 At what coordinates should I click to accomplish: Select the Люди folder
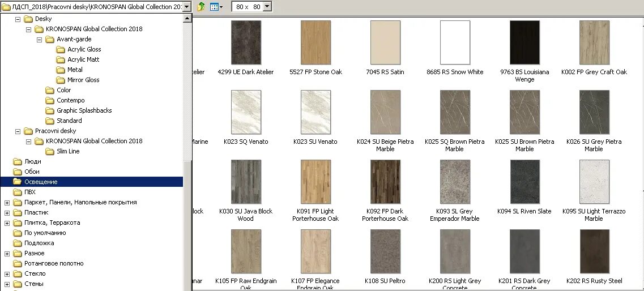pos(32,162)
